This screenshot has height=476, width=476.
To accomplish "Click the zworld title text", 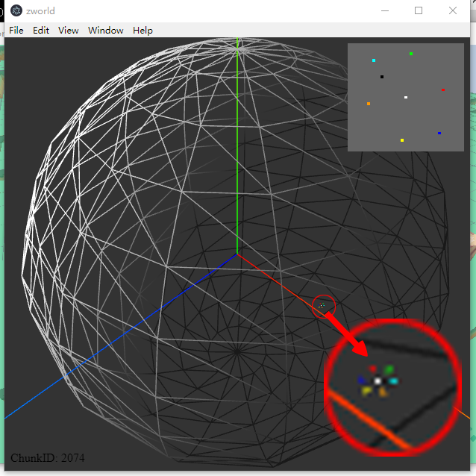I will tap(40, 11).
